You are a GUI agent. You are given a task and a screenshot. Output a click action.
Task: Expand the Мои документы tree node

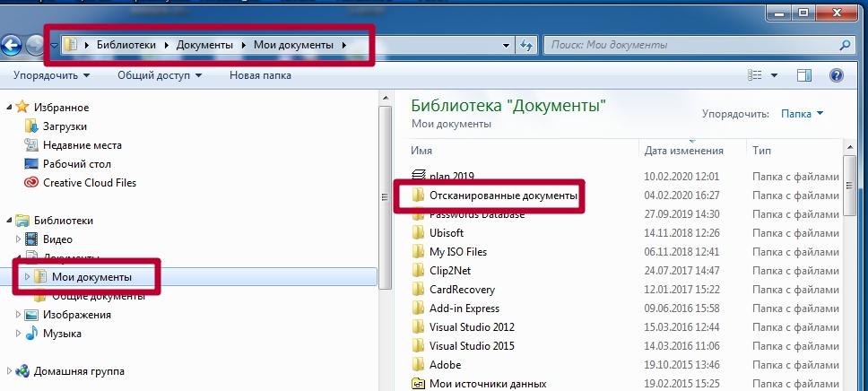coord(27,277)
